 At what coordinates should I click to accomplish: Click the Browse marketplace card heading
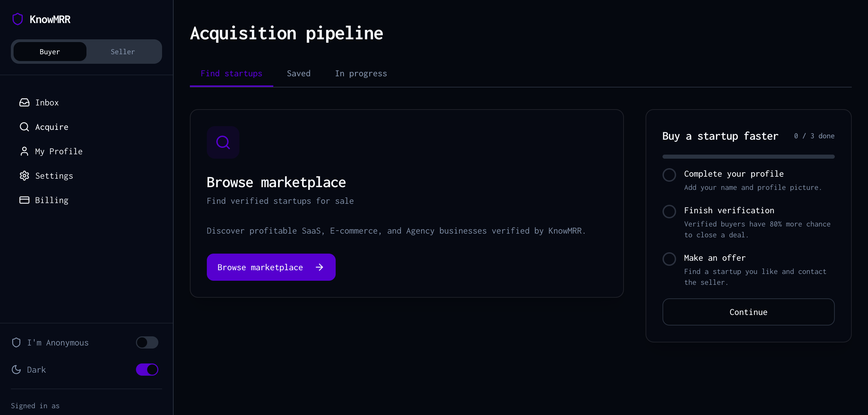tap(276, 182)
